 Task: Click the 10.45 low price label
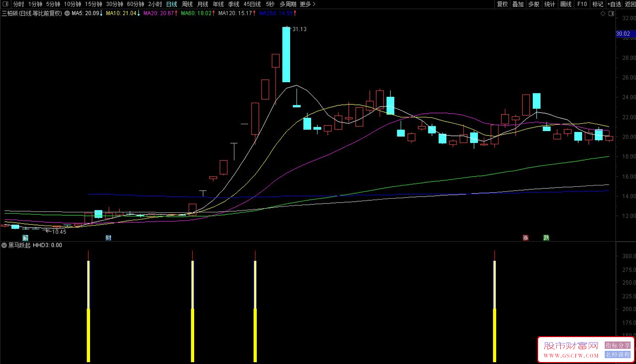59,232
